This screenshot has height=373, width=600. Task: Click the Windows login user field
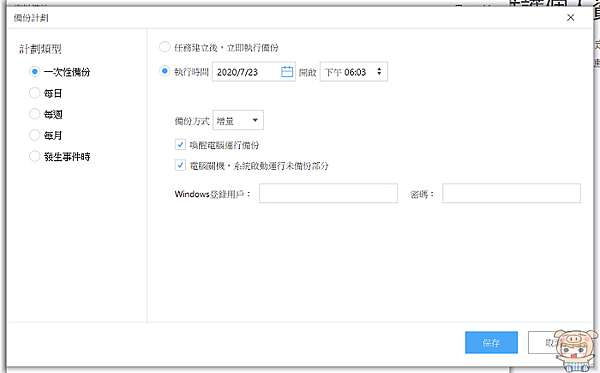point(328,193)
